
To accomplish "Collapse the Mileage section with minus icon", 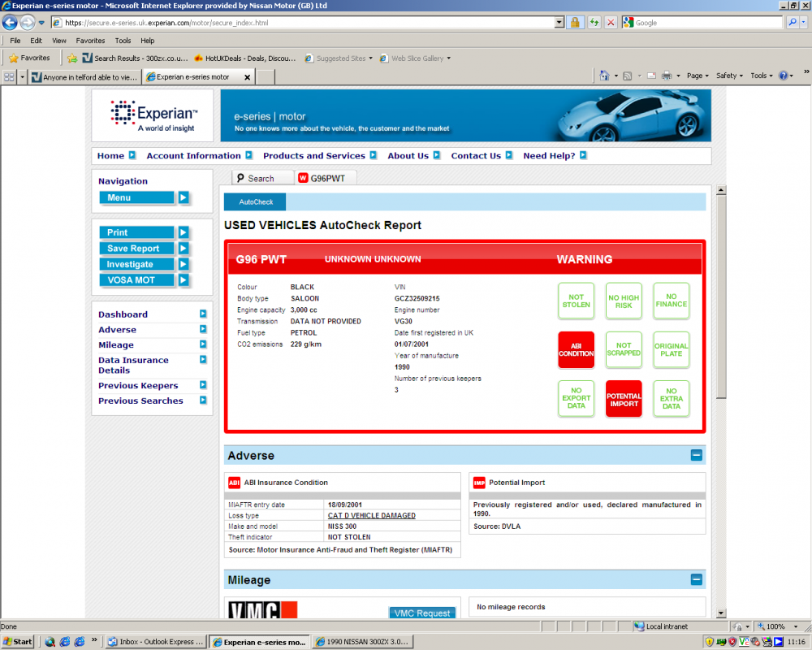I will tap(696, 580).
